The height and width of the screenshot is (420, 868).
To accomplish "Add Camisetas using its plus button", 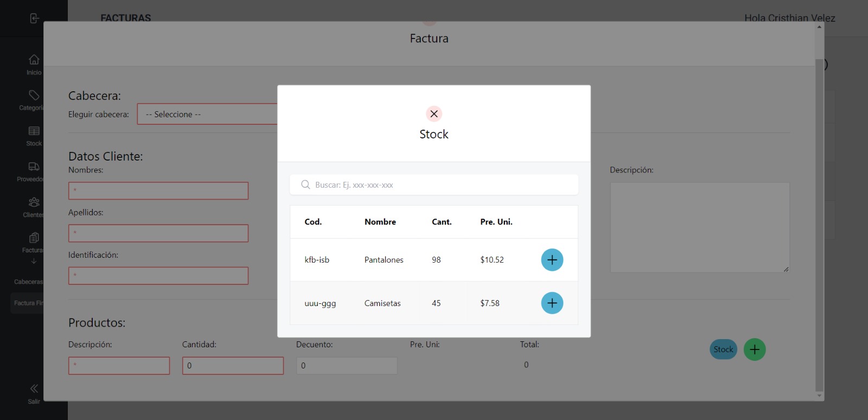I will coord(552,303).
